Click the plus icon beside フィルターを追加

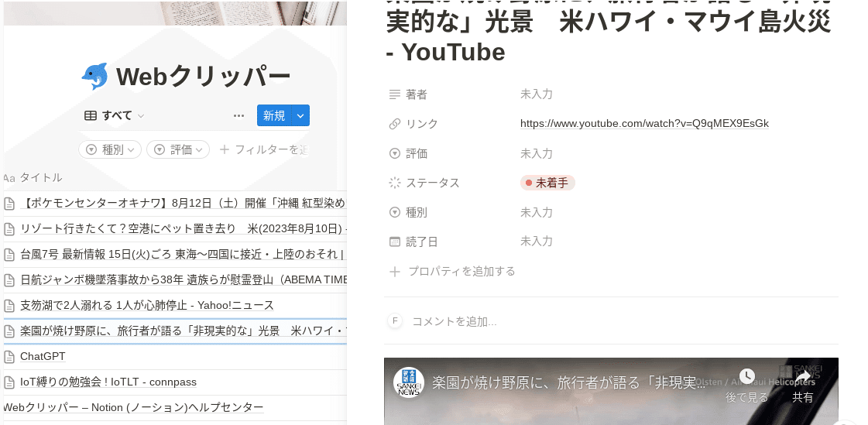225,149
